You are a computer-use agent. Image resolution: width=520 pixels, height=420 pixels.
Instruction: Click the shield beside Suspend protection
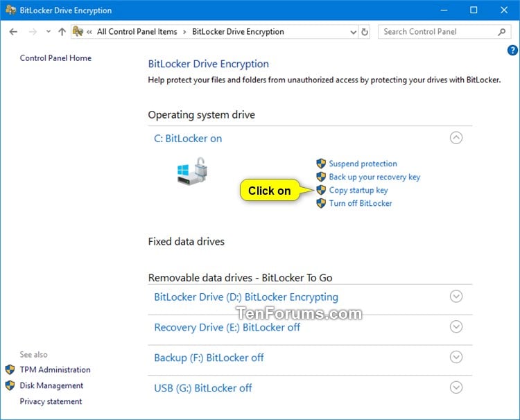click(x=321, y=164)
